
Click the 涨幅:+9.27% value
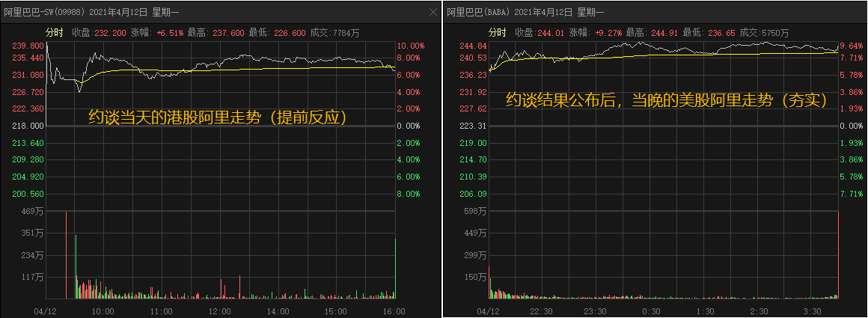[596, 33]
